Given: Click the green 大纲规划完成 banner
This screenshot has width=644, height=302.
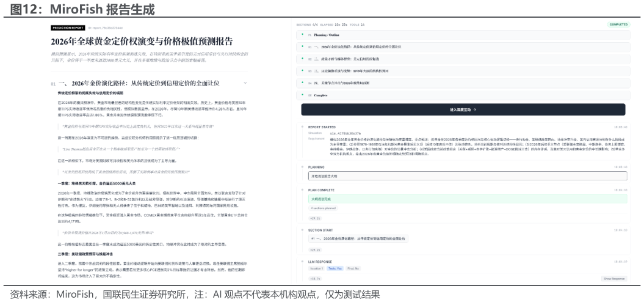Looking at the screenshot, I should click(x=468, y=199).
